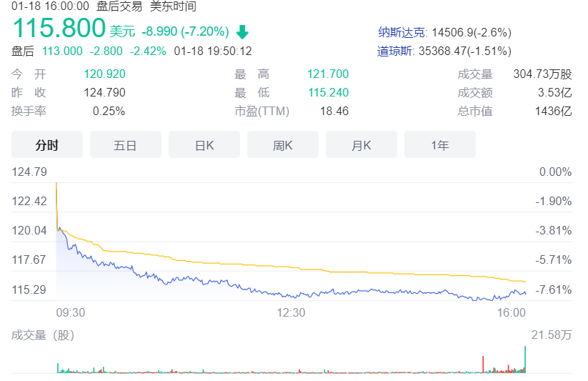Select the 分时 intraday chart tab

pos(47,145)
